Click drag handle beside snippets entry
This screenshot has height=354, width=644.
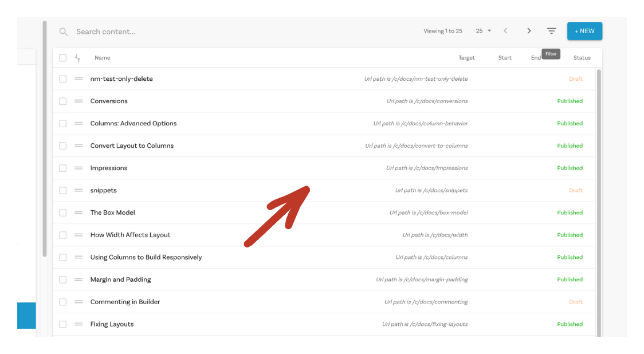coord(78,190)
